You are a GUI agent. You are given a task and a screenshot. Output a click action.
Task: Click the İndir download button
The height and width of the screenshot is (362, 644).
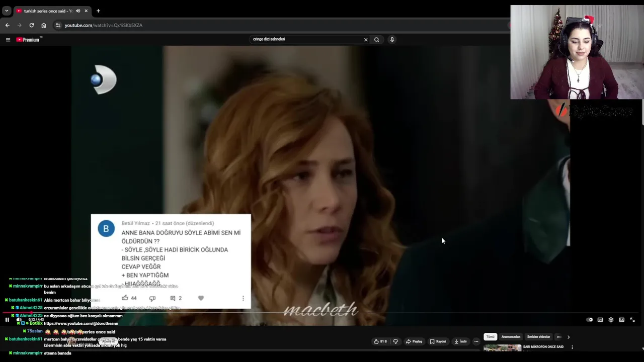pos(460,341)
